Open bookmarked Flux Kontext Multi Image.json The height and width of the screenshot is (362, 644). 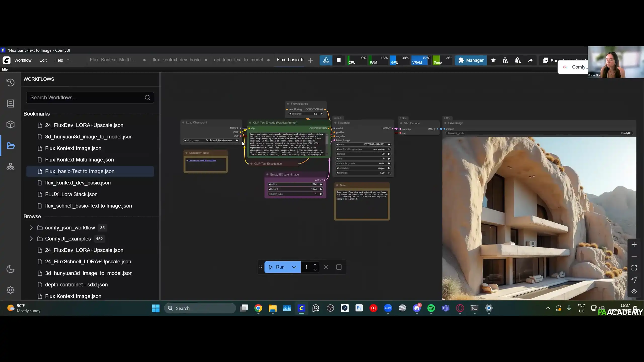coord(90,160)
